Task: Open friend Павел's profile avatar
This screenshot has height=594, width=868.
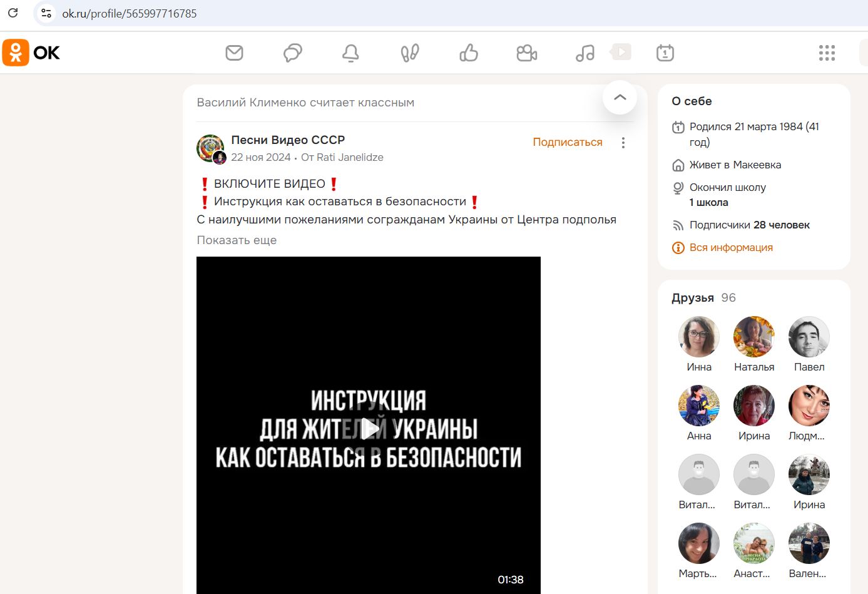Action: pos(809,337)
